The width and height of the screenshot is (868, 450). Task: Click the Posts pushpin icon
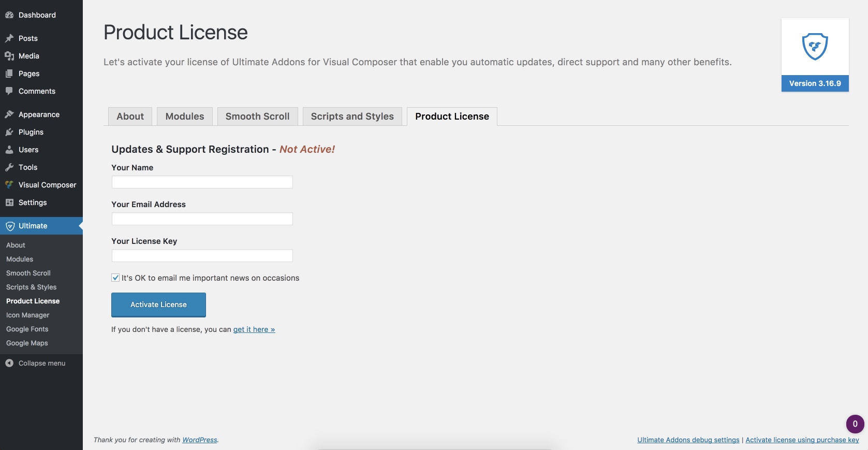coord(9,38)
